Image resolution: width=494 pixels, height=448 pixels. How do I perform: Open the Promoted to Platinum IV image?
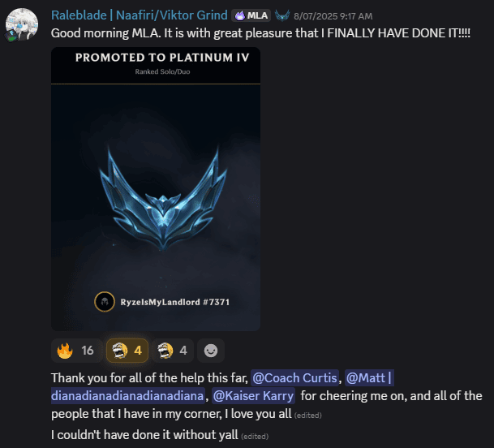[156, 189]
